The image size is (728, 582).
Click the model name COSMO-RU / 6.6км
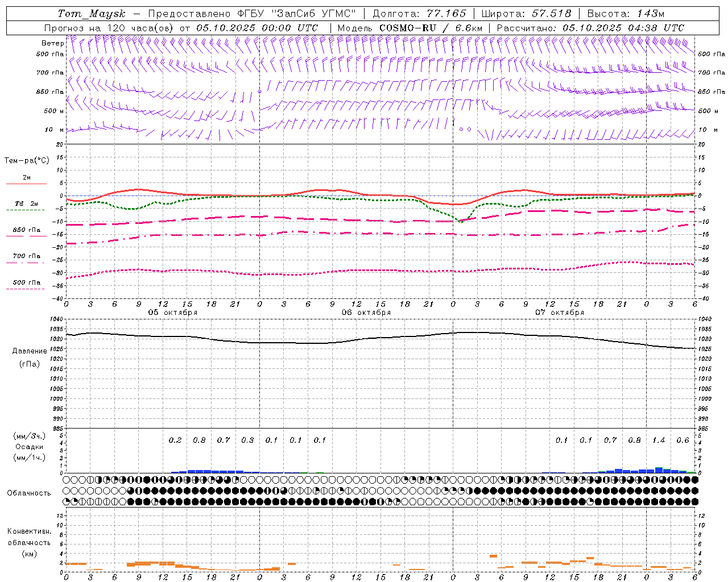431,28
